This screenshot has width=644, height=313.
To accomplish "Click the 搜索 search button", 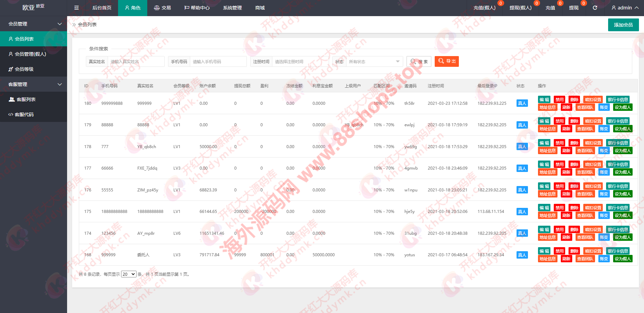I will point(419,62).
